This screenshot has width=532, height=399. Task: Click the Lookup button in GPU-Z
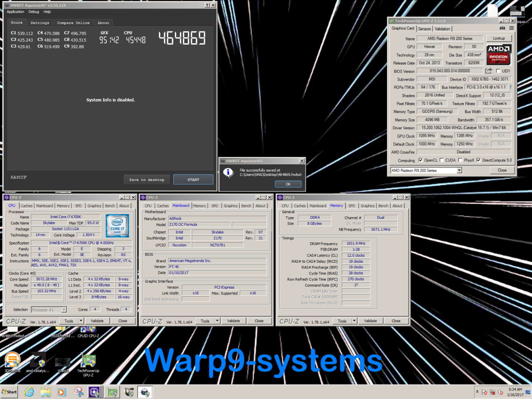[x=499, y=38]
